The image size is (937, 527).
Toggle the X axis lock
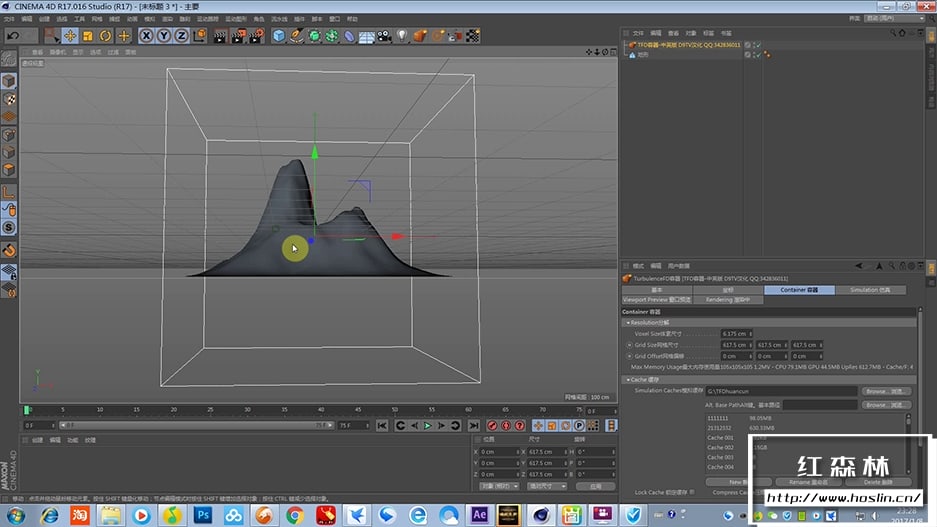point(146,36)
